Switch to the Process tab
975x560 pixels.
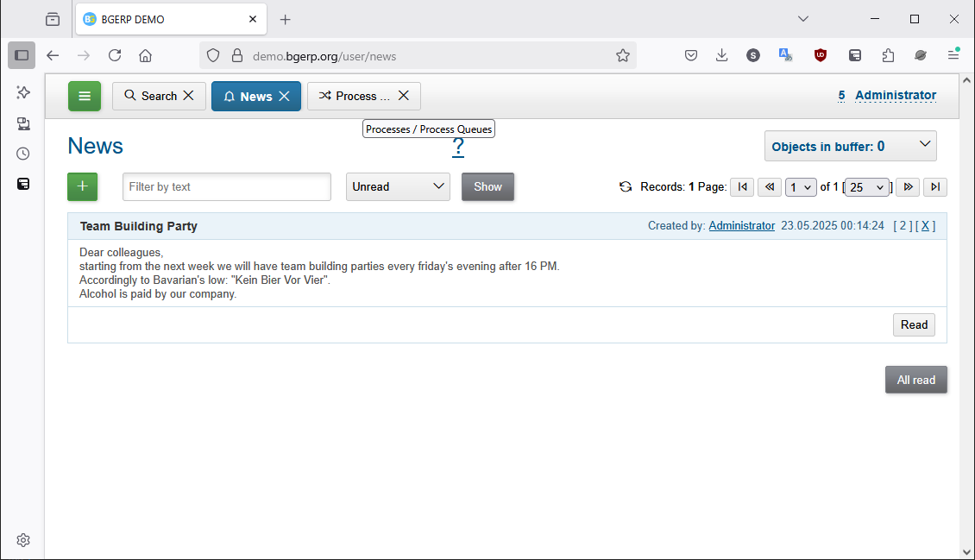tap(355, 96)
